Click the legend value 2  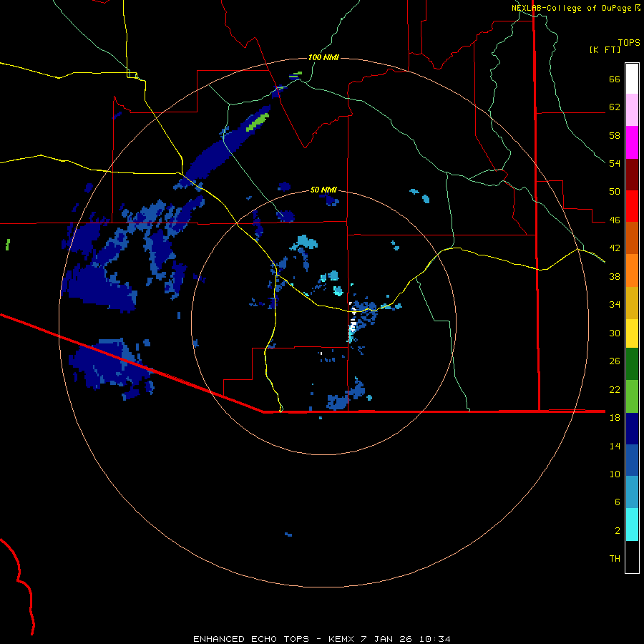pyautogui.click(x=618, y=531)
